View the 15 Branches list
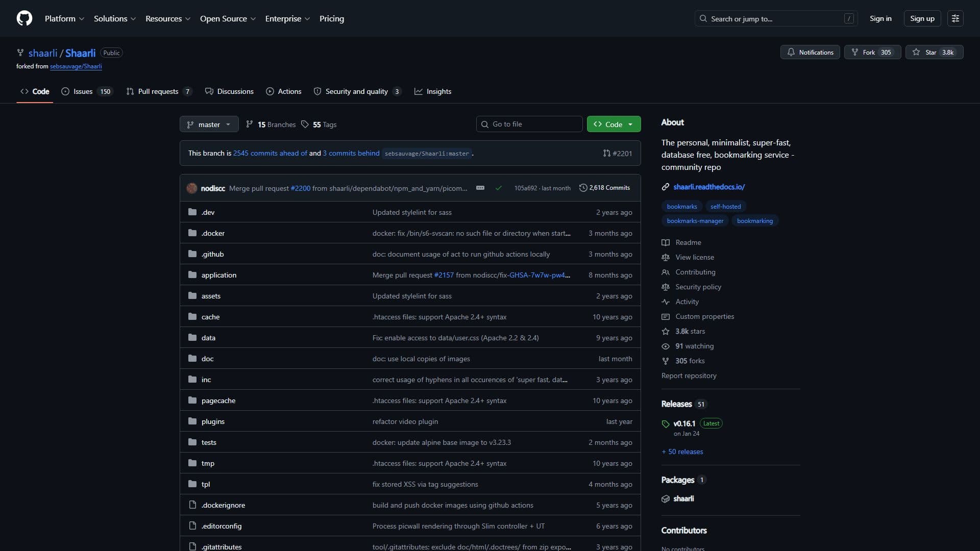This screenshot has height=551, width=980. [x=271, y=124]
